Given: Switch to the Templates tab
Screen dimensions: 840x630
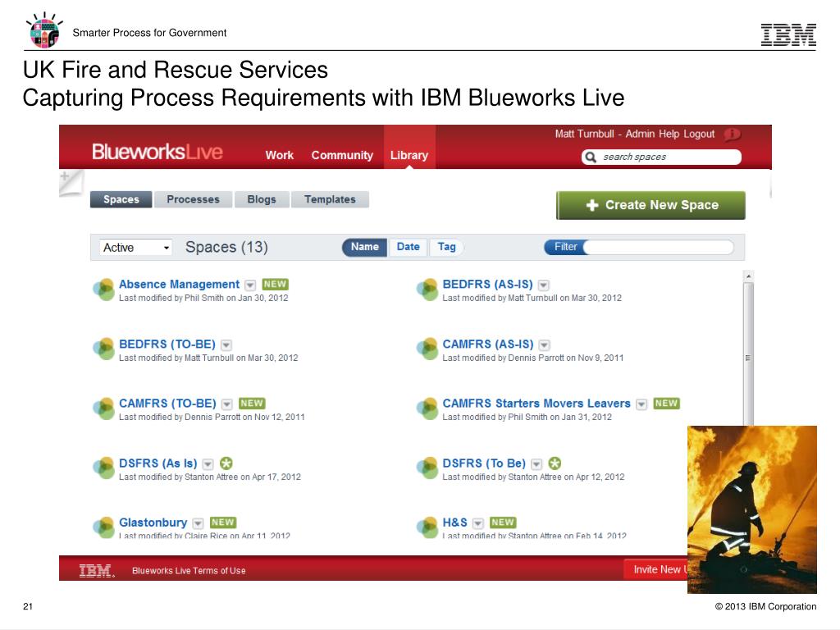Looking at the screenshot, I should tap(330, 199).
